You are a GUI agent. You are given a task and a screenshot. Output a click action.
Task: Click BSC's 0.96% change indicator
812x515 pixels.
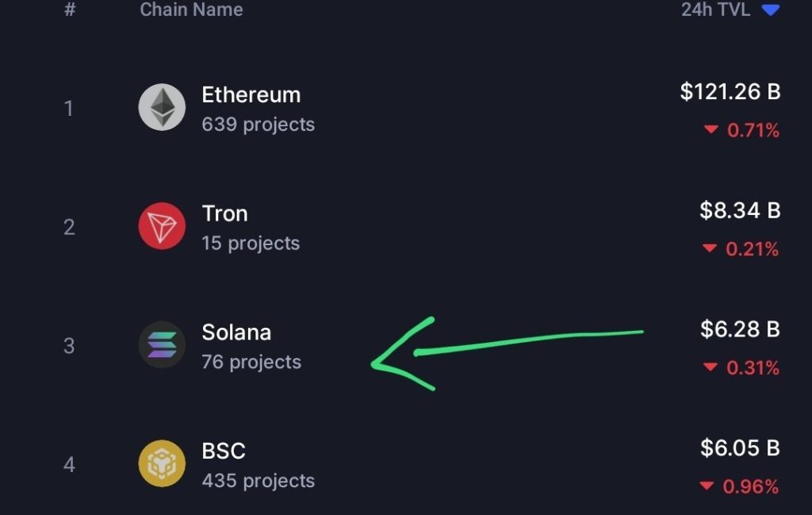(x=741, y=486)
